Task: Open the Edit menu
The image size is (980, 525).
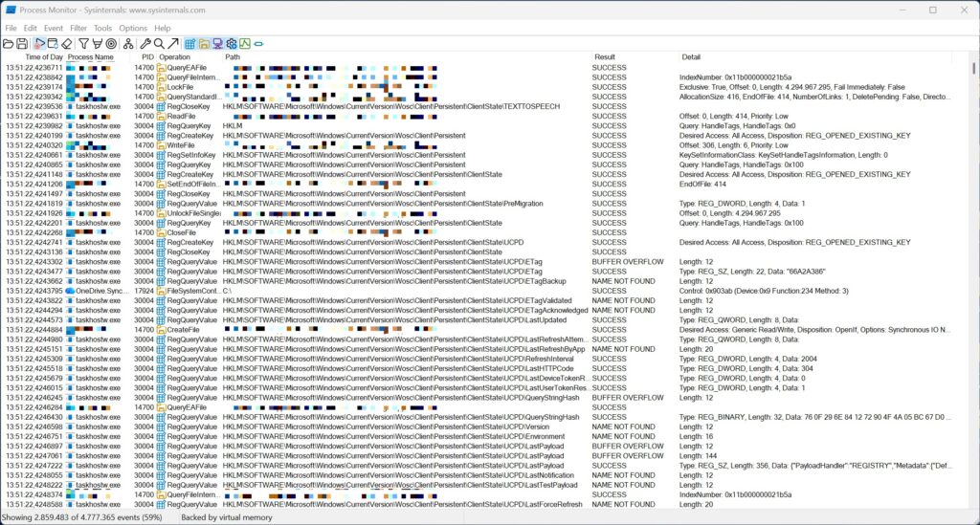Action: point(30,28)
